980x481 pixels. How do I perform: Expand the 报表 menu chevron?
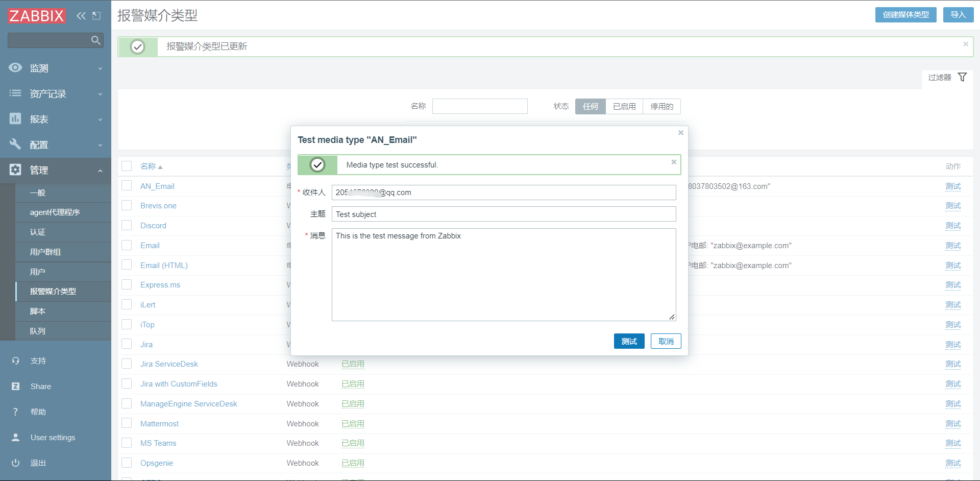100,119
